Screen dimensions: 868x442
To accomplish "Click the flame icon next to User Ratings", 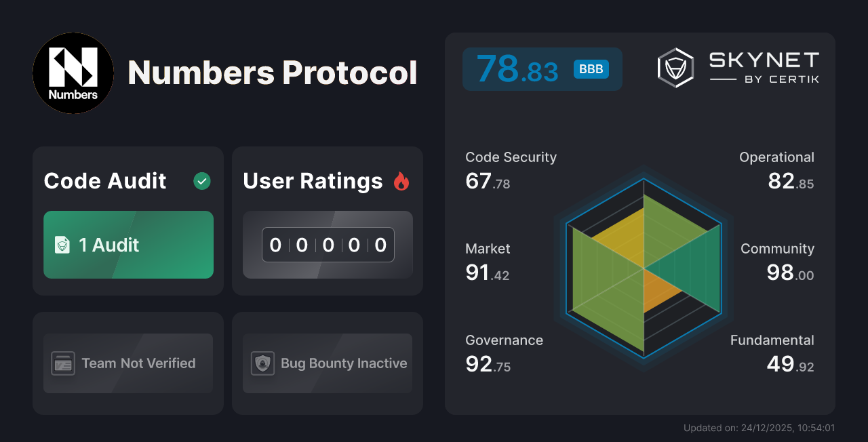I will tap(401, 180).
